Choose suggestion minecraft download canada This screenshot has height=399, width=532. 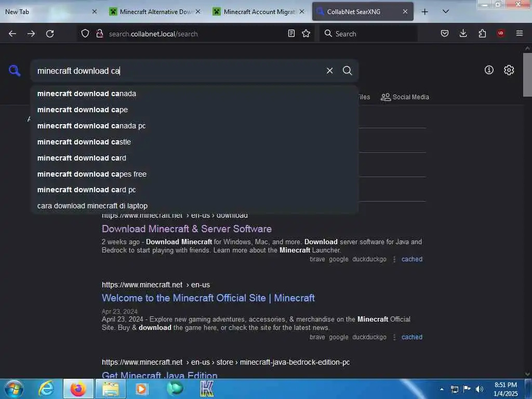click(x=194, y=94)
